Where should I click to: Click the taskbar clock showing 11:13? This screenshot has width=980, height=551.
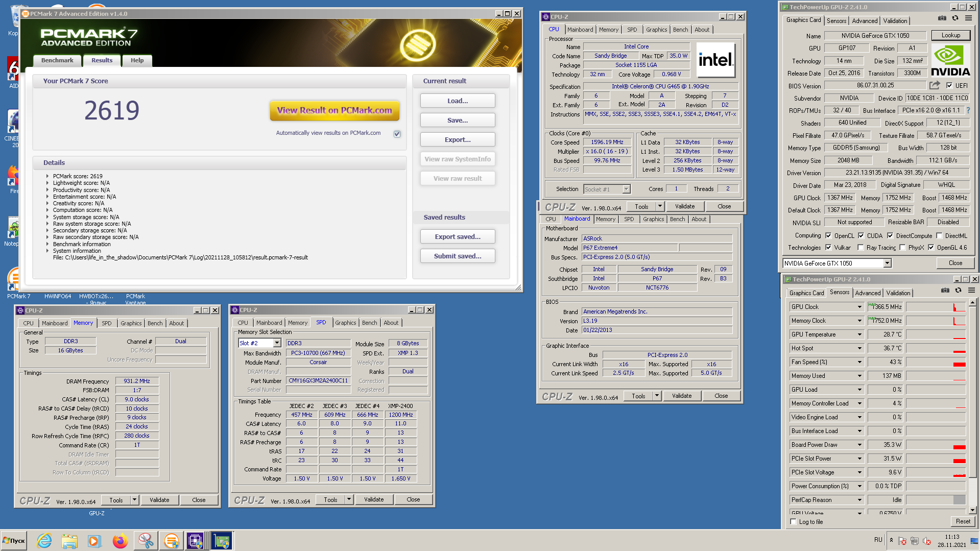[x=952, y=537]
